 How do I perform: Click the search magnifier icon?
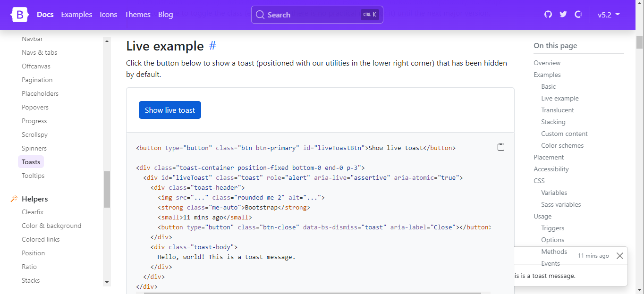click(x=260, y=15)
